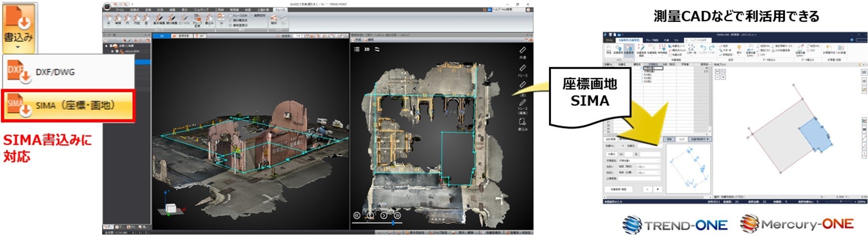
Task: Switch to the トレース ribbon tab
Action: [280, 10]
